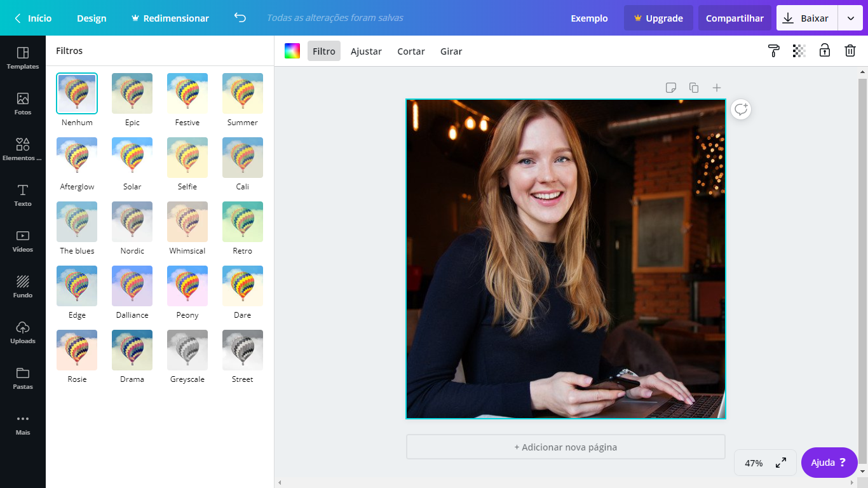Apply the Cali filter
This screenshot has width=868, height=488.
point(243,158)
